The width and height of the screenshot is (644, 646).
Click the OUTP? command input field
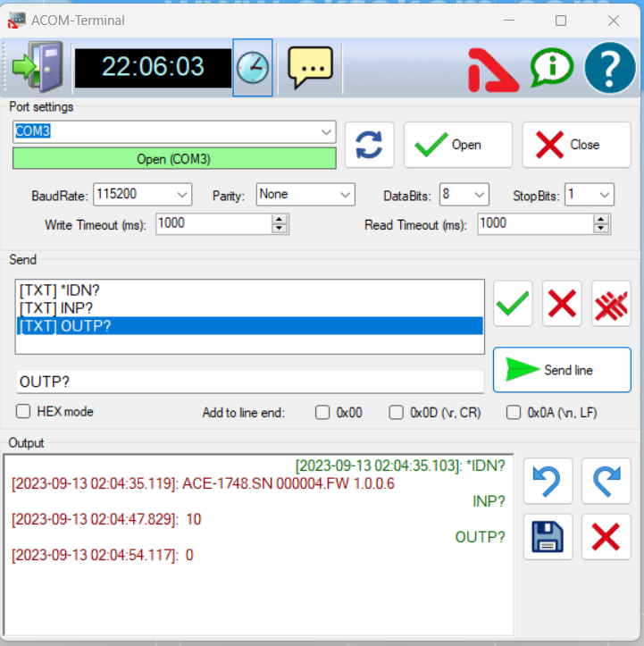[x=249, y=382]
